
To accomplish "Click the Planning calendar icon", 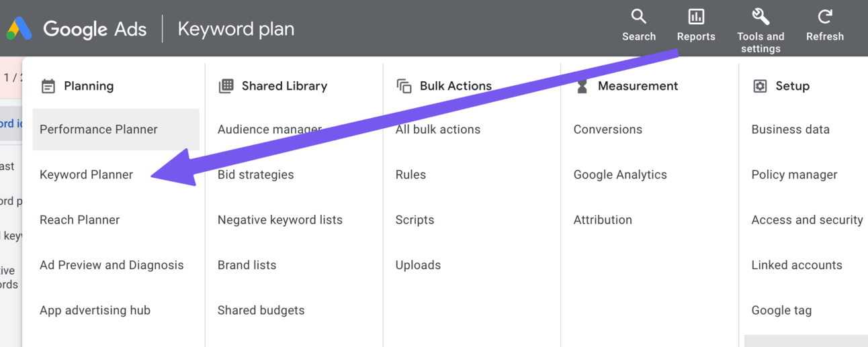I will click(48, 86).
